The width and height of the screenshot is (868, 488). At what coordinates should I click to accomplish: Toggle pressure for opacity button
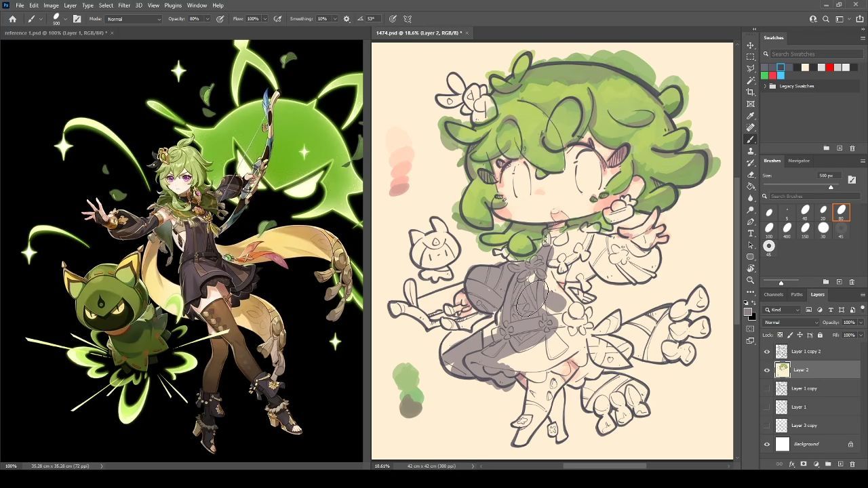[x=220, y=19]
